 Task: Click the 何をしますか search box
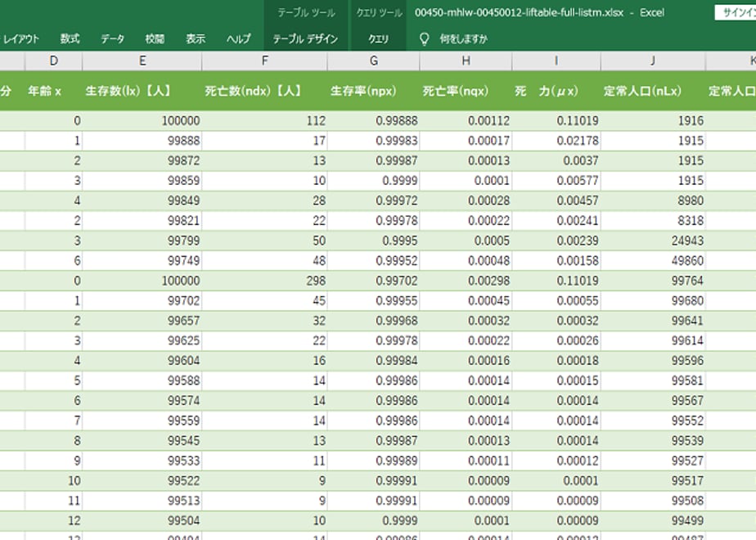coord(463,39)
